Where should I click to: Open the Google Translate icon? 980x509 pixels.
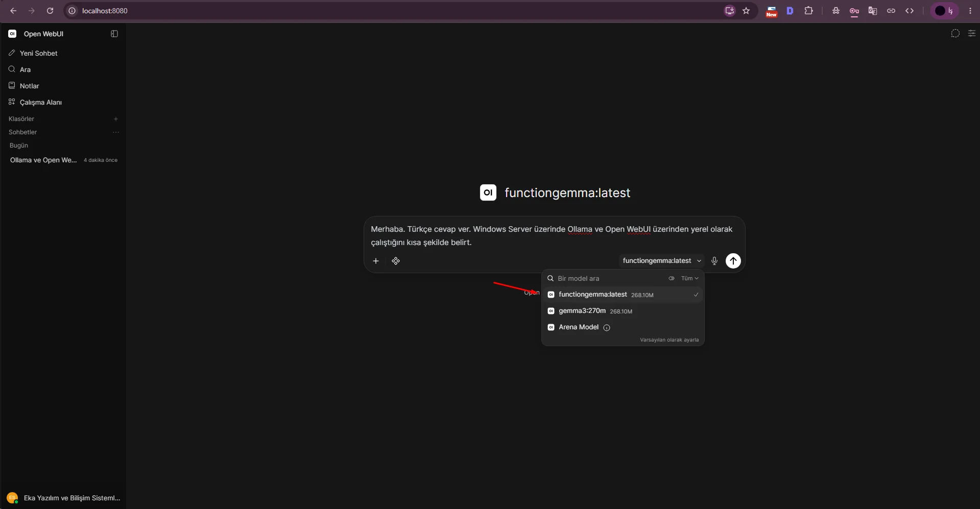[873, 11]
